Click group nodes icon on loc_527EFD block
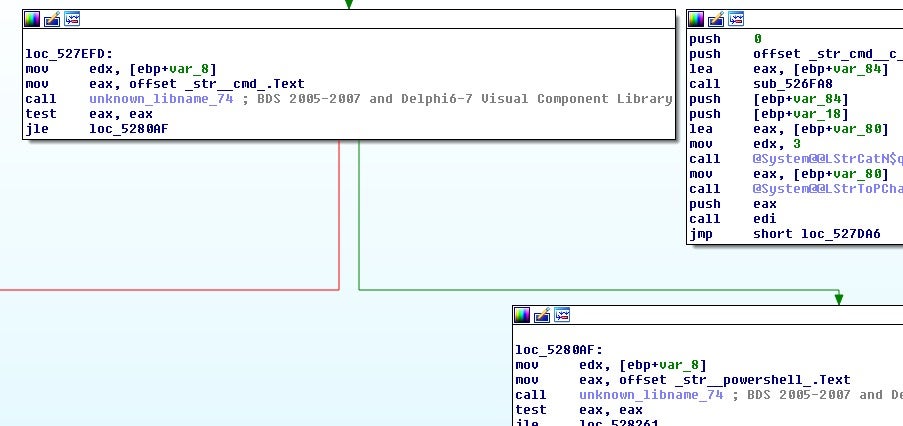 click(x=71, y=19)
